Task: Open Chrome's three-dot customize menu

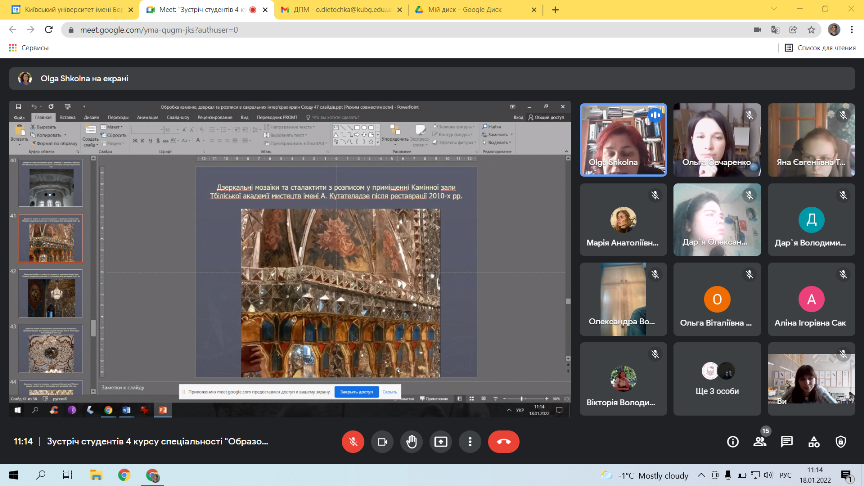Action: click(851, 30)
